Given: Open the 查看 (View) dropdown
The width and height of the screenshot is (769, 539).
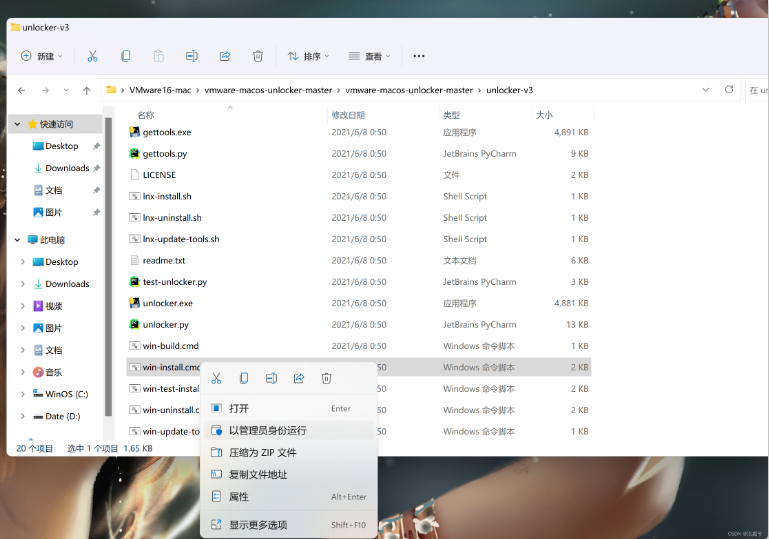Looking at the screenshot, I should [x=370, y=56].
